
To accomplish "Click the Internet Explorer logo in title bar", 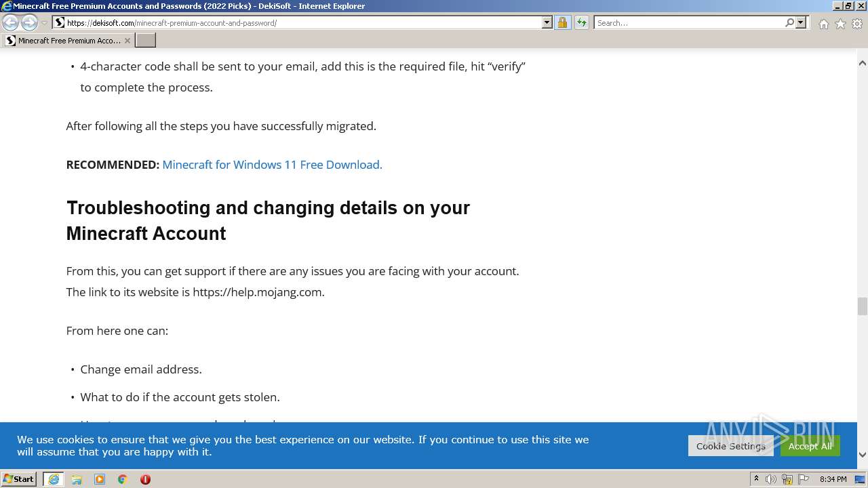I will click(7, 6).
